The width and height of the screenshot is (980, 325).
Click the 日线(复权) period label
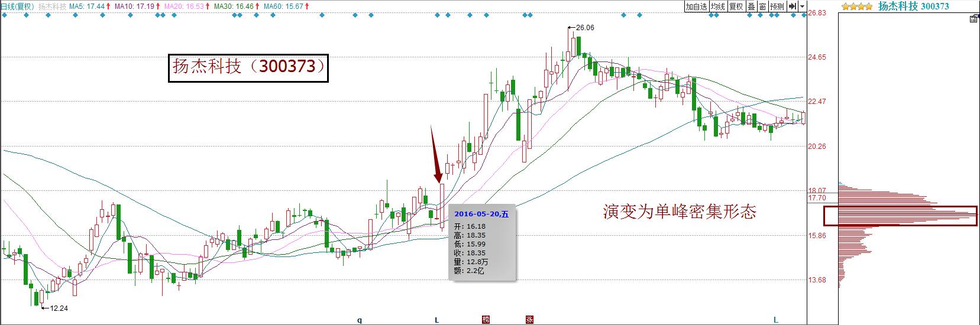click(17, 6)
